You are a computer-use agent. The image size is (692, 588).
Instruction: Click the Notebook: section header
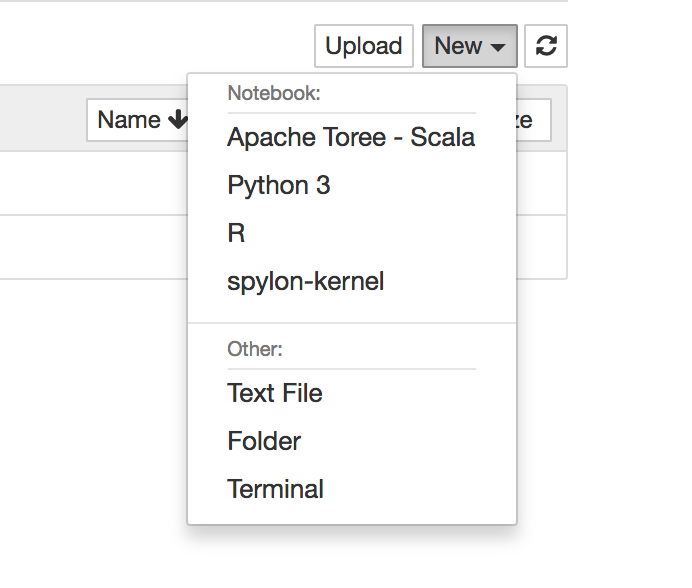click(x=273, y=94)
